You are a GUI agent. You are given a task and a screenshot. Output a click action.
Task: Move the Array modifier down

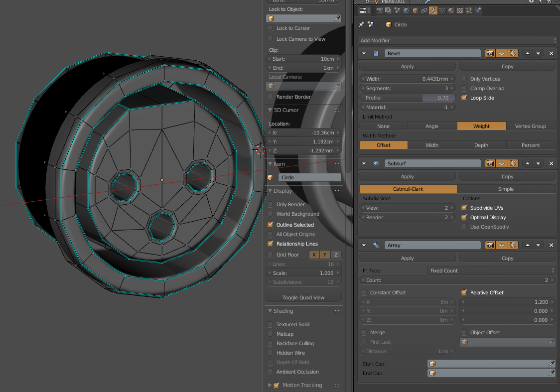538,245
